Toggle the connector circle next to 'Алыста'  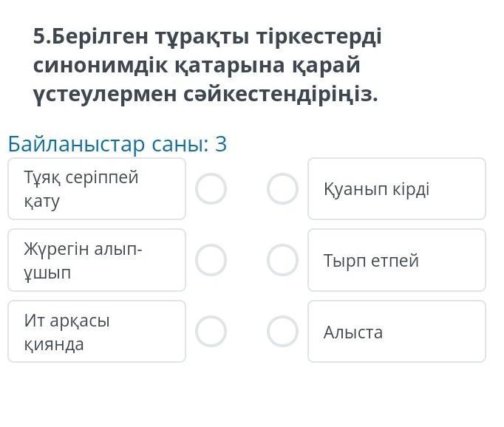pos(282,332)
